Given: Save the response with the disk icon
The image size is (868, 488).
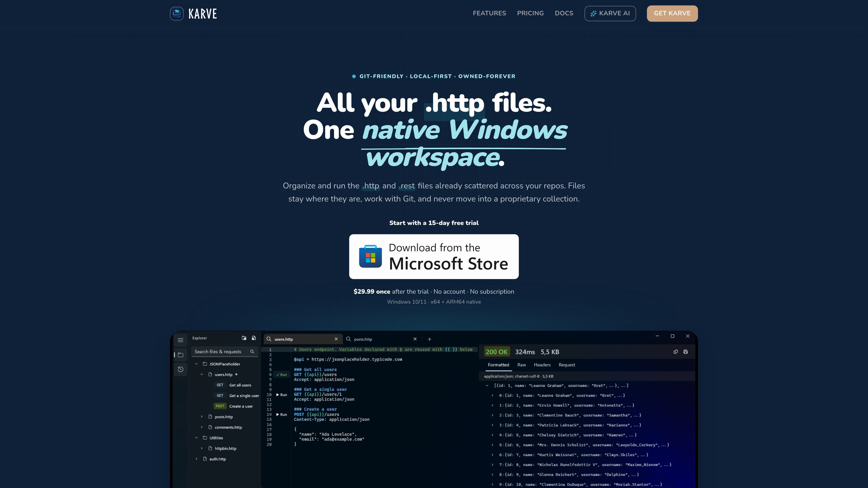Looking at the screenshot, I should tap(685, 352).
